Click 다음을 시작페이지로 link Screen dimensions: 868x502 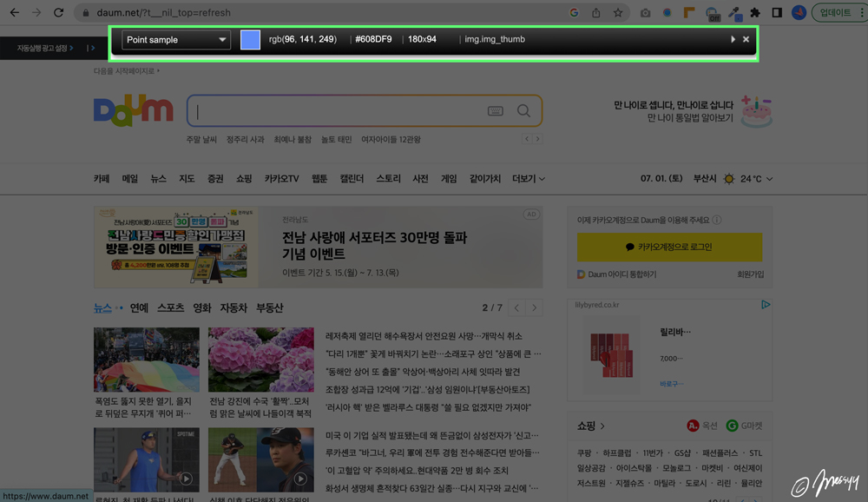click(126, 71)
